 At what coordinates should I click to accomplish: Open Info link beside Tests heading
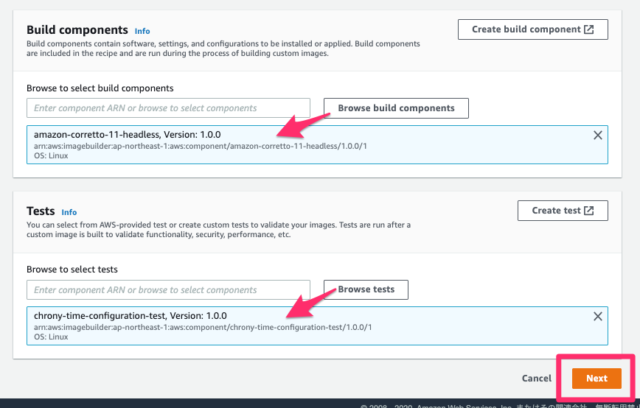tap(69, 213)
